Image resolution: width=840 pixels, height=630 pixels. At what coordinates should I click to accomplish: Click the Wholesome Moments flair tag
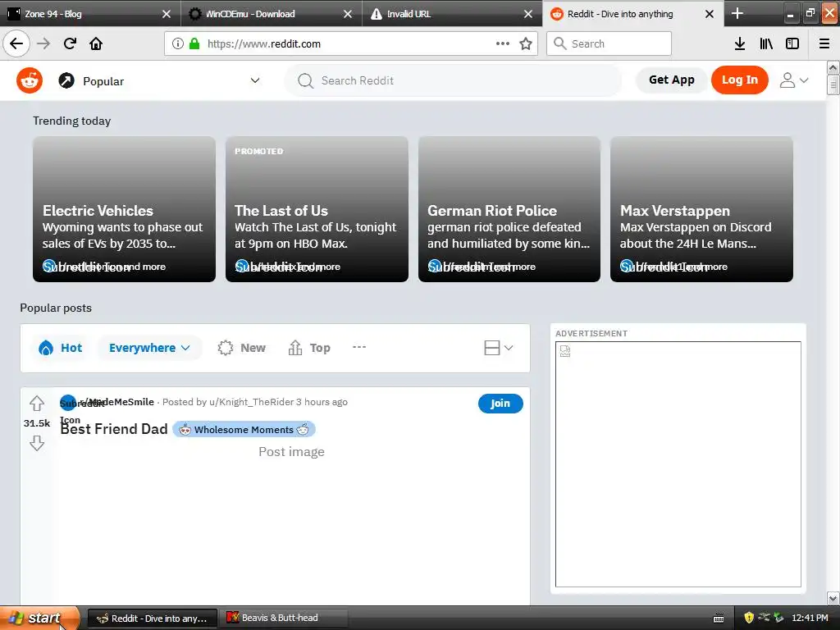click(244, 430)
